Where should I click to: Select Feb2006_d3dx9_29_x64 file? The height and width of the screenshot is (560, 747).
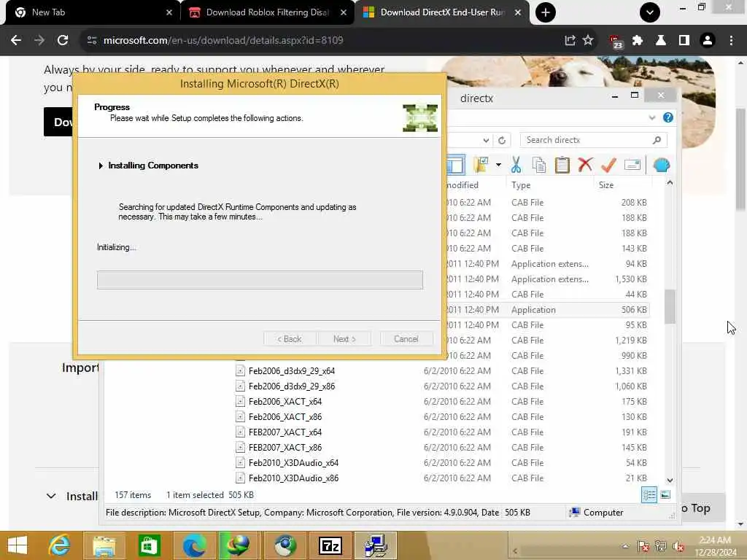(x=292, y=371)
